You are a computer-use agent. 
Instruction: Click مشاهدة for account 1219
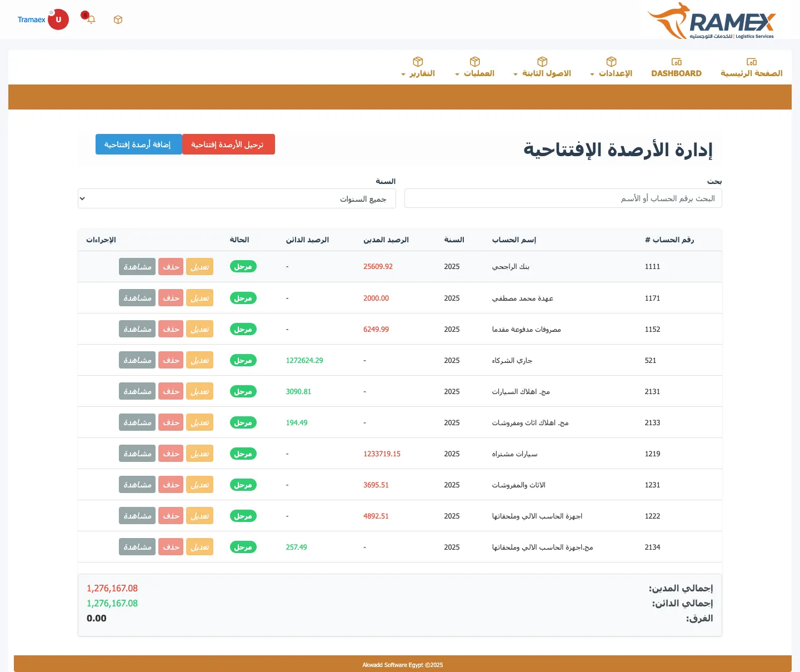(x=137, y=454)
